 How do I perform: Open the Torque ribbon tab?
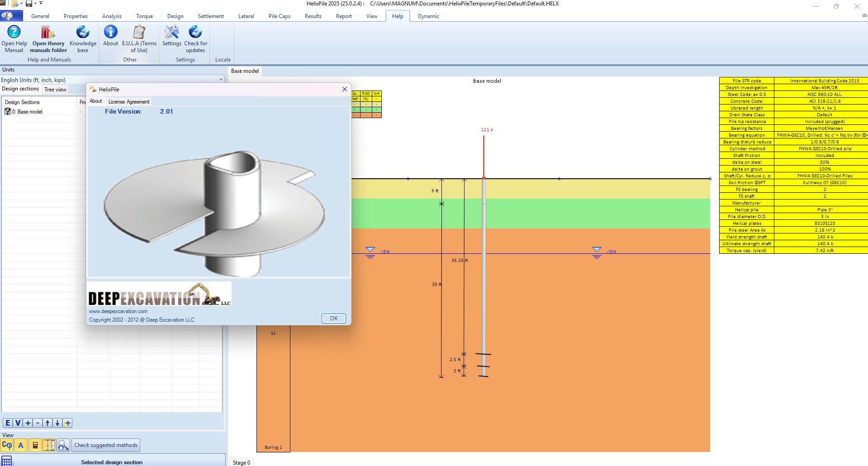coord(144,16)
